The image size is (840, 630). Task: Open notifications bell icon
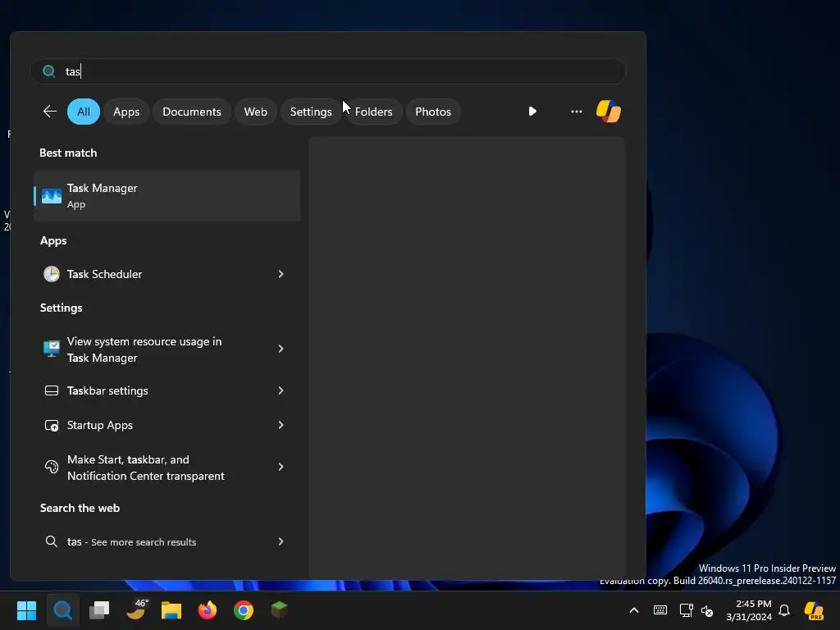click(x=784, y=610)
